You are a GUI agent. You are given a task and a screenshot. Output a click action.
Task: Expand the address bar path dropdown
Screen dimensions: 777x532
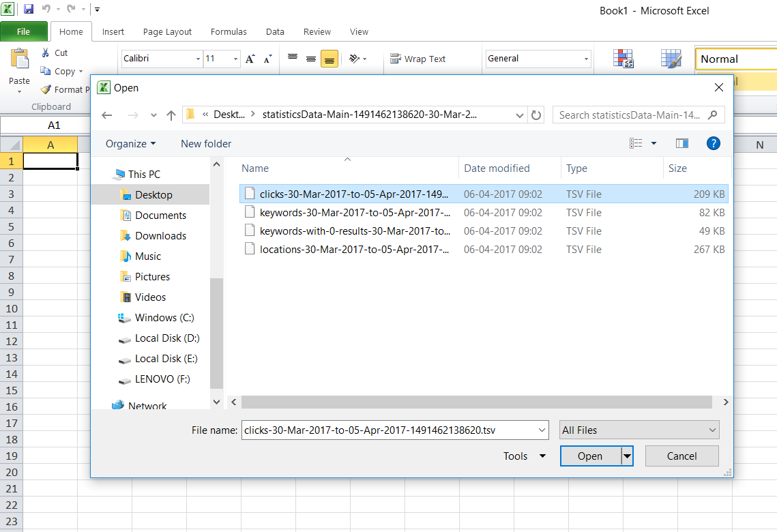[519, 115]
